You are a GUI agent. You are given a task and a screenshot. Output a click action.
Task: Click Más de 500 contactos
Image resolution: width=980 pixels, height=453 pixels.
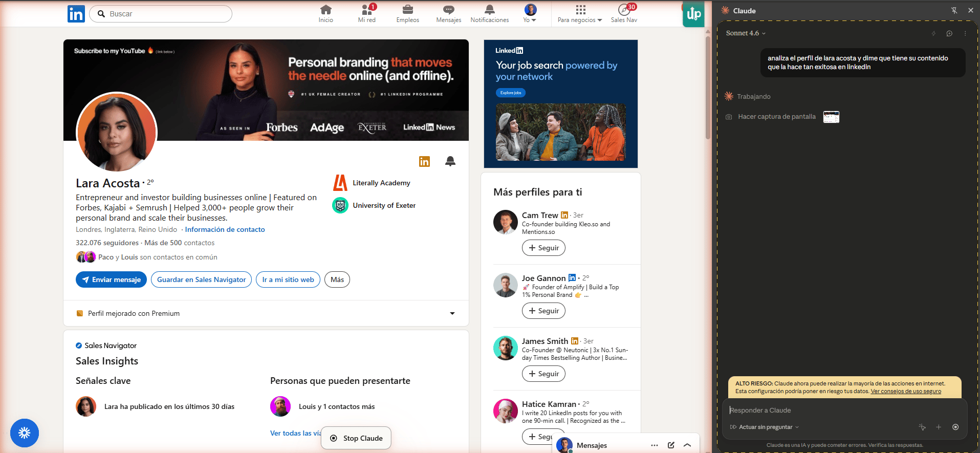tap(180, 243)
